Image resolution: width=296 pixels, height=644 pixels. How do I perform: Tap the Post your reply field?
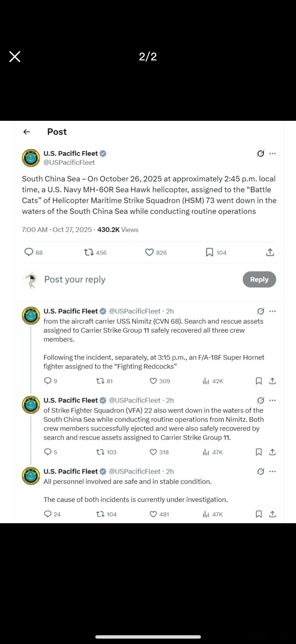point(75,279)
